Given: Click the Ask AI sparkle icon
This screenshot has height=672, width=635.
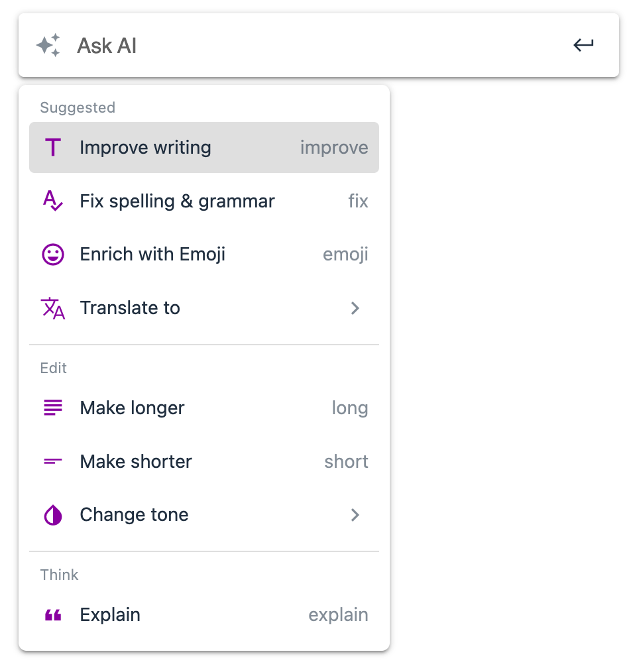Looking at the screenshot, I should (x=49, y=45).
